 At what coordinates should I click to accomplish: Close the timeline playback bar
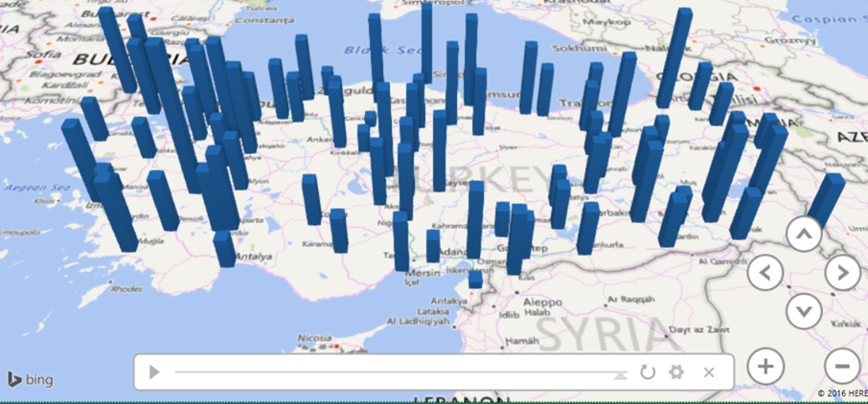point(709,372)
